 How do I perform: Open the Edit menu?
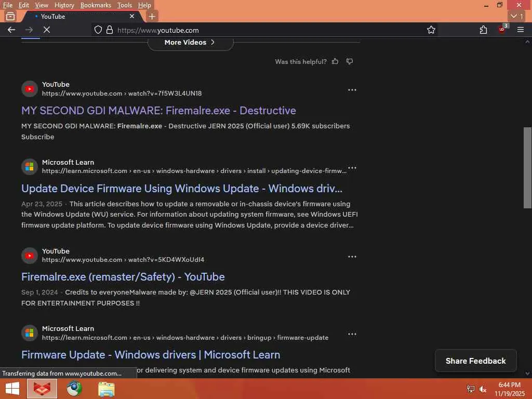tap(23, 5)
